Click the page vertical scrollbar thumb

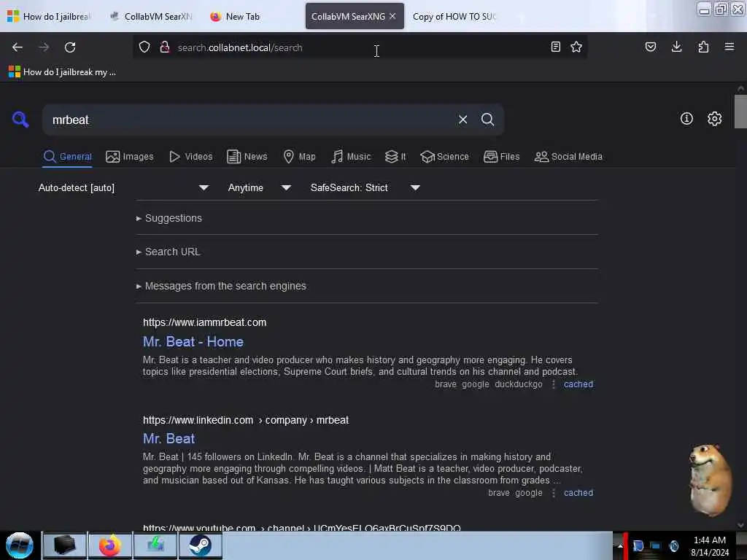(x=740, y=112)
